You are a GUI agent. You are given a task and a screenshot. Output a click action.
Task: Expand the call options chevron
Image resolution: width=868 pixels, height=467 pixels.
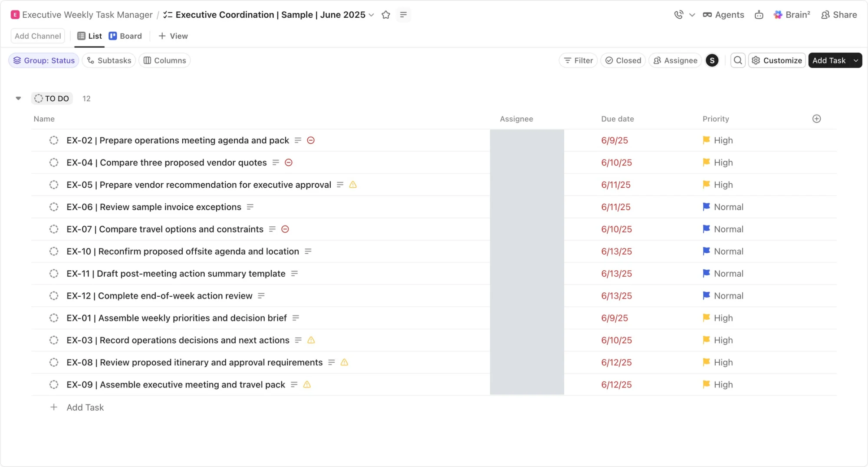pos(692,15)
